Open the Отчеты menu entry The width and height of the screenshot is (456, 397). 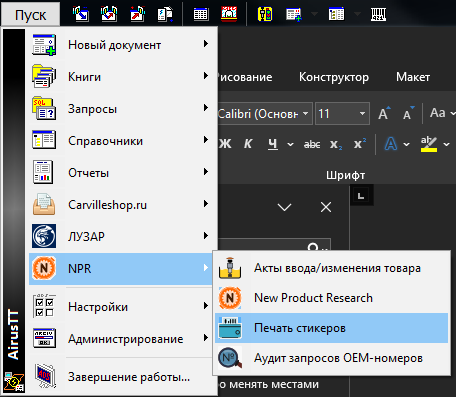point(121,173)
